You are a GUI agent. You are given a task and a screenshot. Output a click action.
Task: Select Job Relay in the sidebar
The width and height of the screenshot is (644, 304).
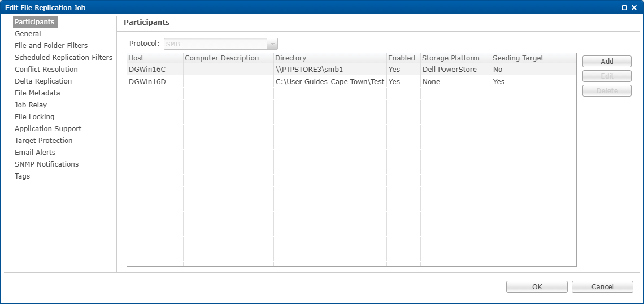tap(31, 105)
